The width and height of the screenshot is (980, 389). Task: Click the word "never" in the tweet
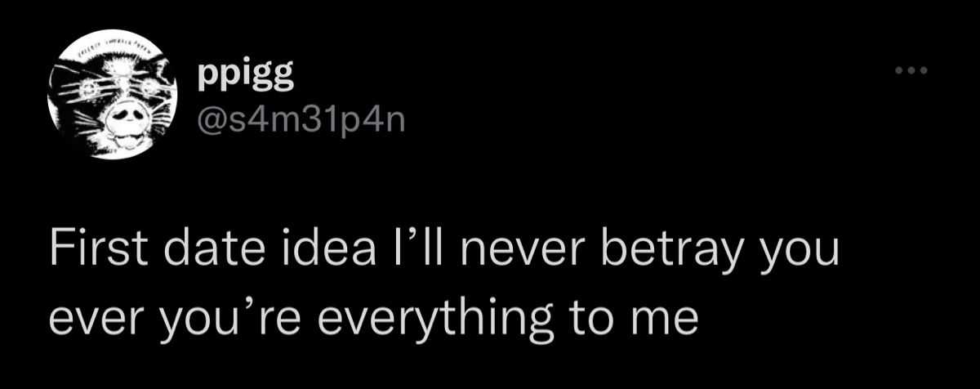tap(519, 250)
